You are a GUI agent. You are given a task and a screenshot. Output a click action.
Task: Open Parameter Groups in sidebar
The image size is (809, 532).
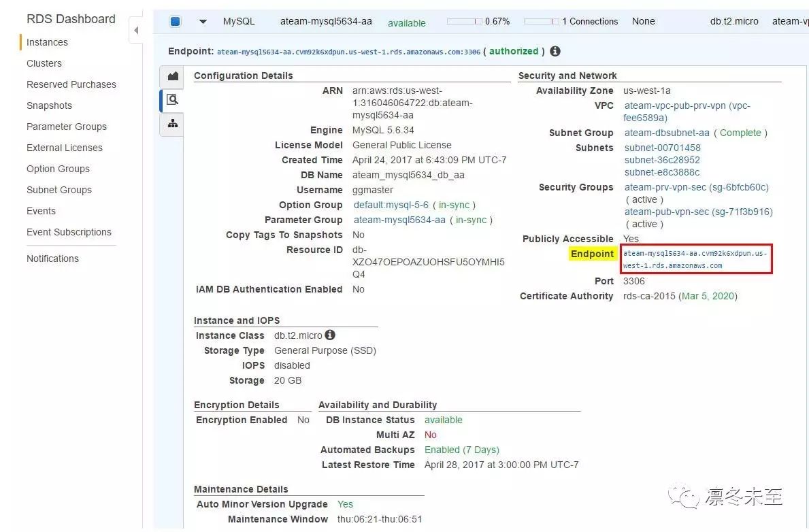point(67,127)
